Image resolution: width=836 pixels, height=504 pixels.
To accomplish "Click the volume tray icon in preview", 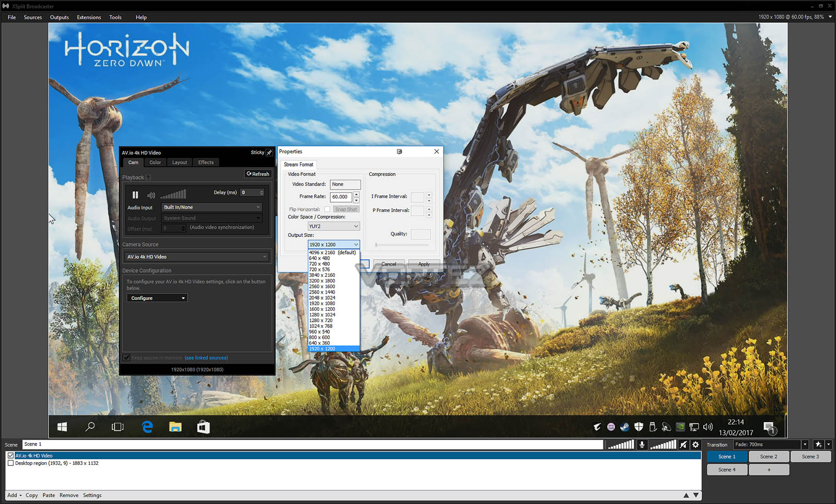I will click(x=708, y=427).
